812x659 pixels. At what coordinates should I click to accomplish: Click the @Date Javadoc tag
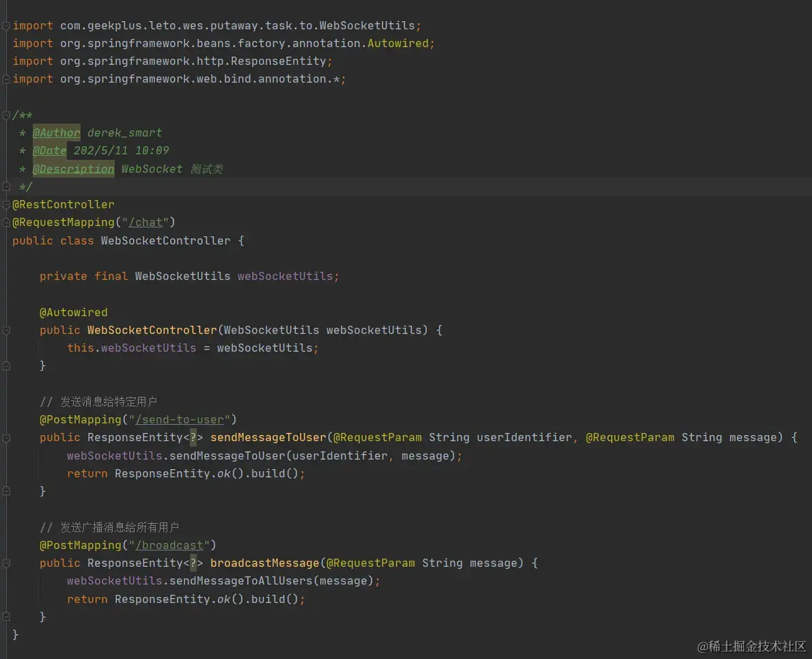coord(50,151)
